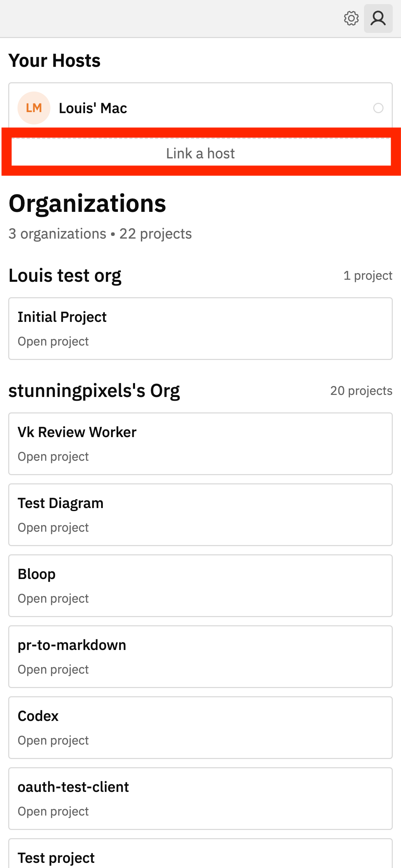Open the Vk Review Worker project

click(x=200, y=443)
